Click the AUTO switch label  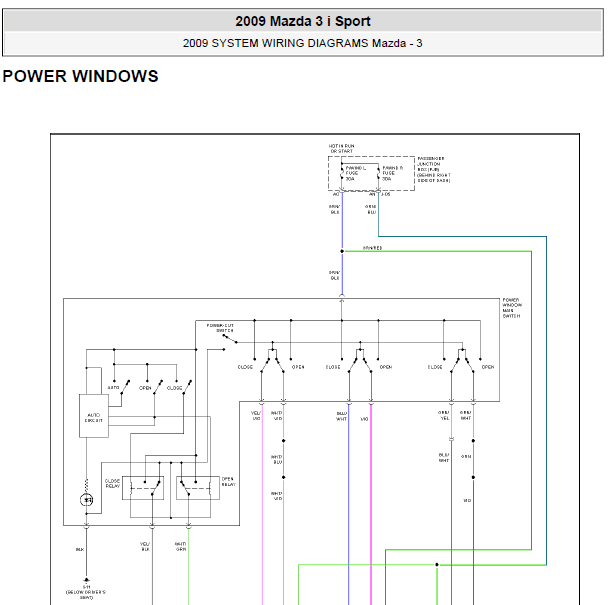pos(113,388)
